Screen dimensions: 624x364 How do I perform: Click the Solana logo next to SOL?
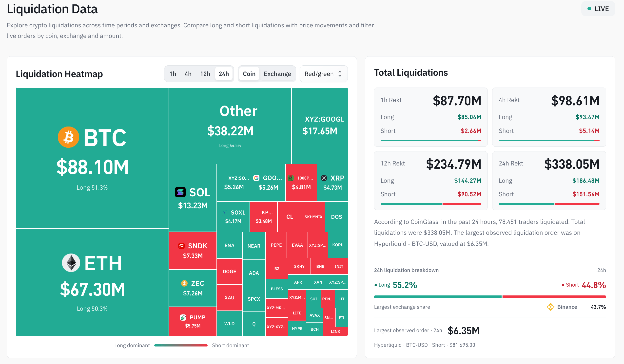point(180,192)
